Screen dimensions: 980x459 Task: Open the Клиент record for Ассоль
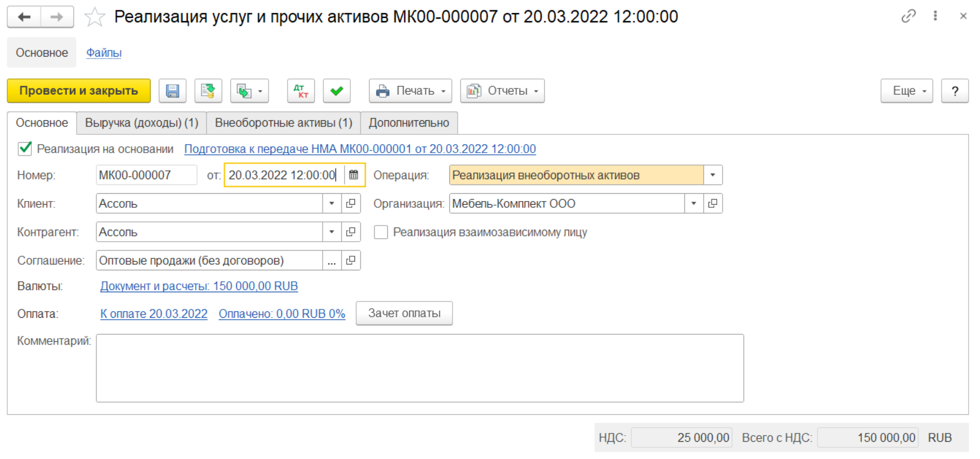(x=351, y=204)
